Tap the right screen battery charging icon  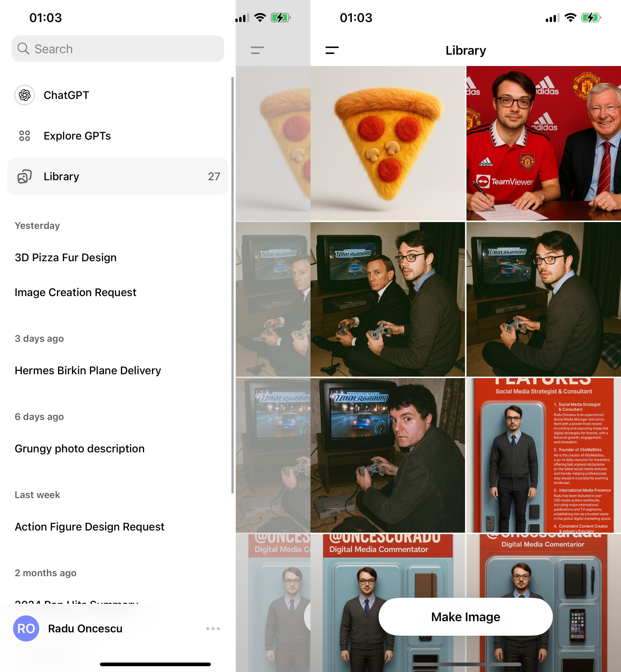591,17
